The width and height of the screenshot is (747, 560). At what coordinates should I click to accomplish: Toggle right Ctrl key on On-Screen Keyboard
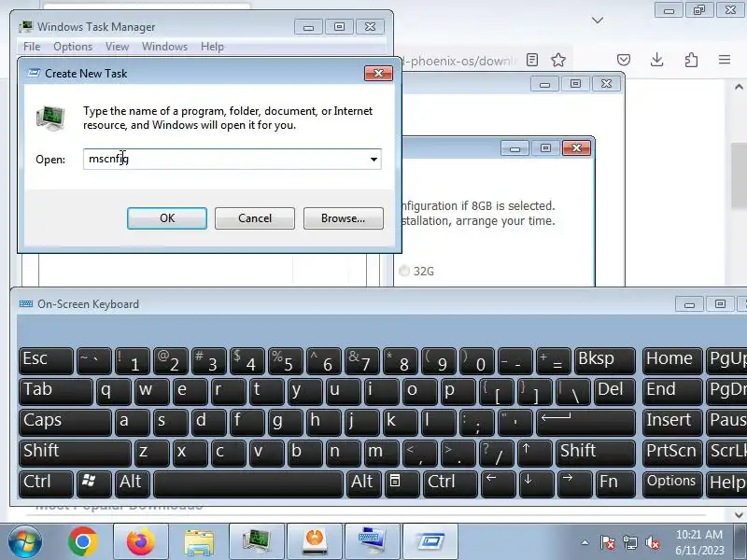tap(450, 483)
